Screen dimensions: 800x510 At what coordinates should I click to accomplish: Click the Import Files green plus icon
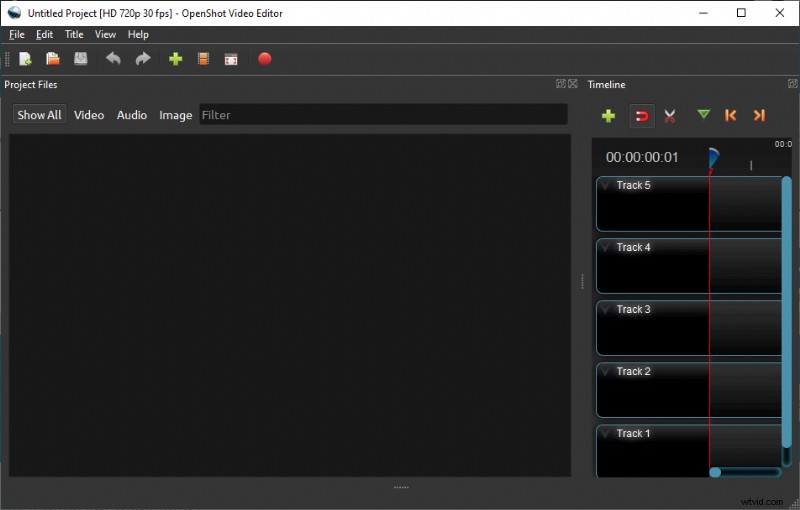(x=176, y=59)
